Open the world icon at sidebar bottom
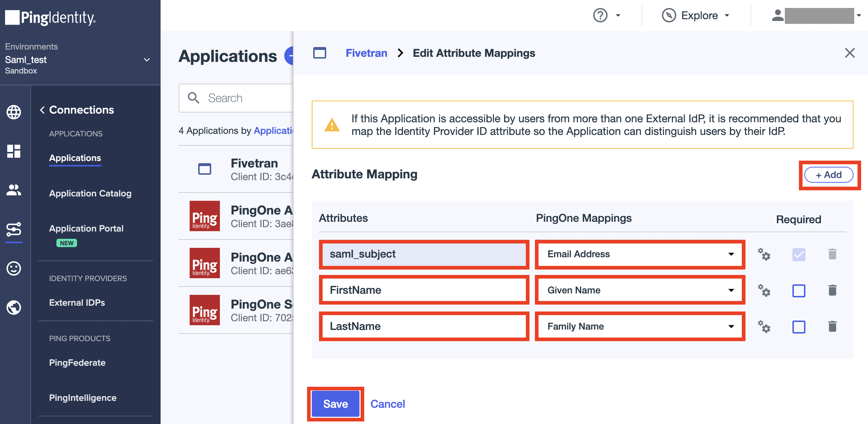 pos(14,308)
